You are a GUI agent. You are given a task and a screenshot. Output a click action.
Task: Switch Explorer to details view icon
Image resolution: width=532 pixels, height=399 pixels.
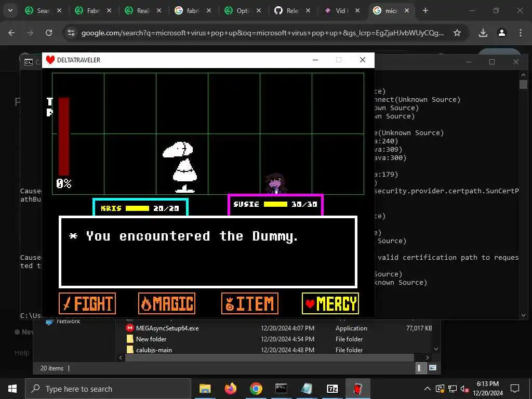[420, 368]
